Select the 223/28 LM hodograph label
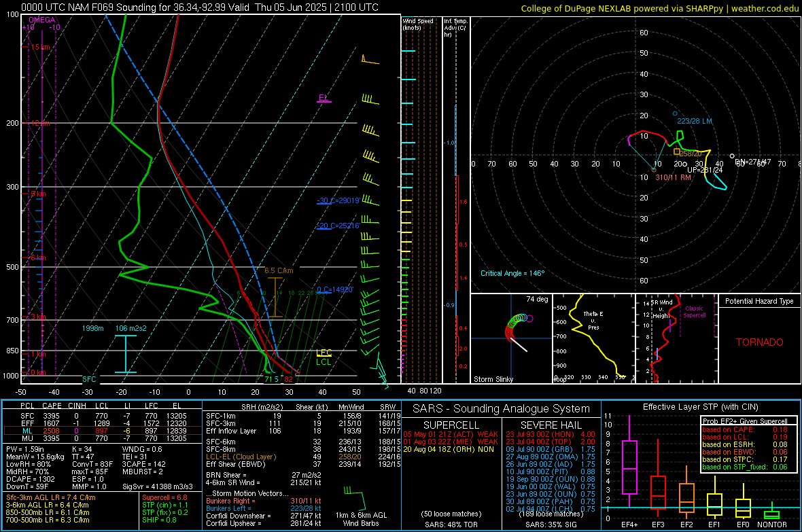Image resolution: width=802 pixels, height=532 pixels. click(695, 121)
